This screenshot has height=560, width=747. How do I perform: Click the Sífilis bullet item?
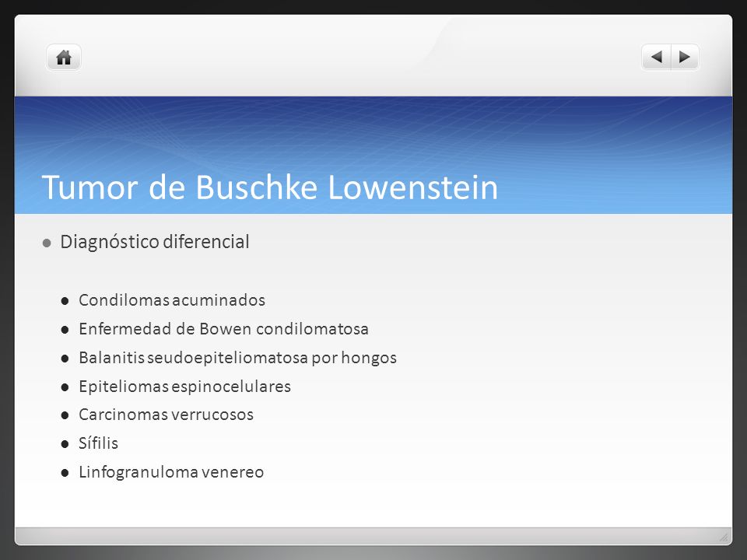tap(98, 443)
